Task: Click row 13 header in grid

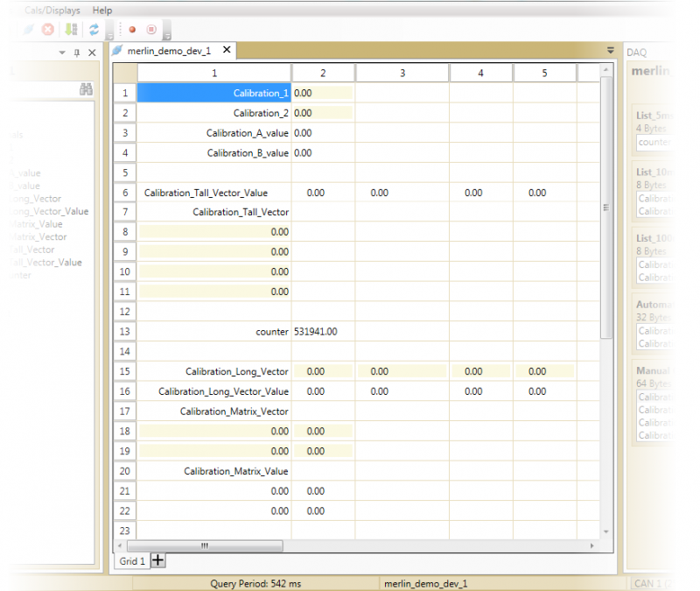Action: click(125, 332)
